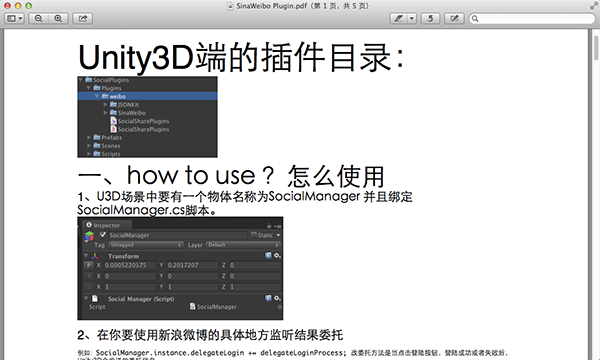Click the position X value 0.0005220175
This screenshot has height=360, width=600.
coord(130,265)
